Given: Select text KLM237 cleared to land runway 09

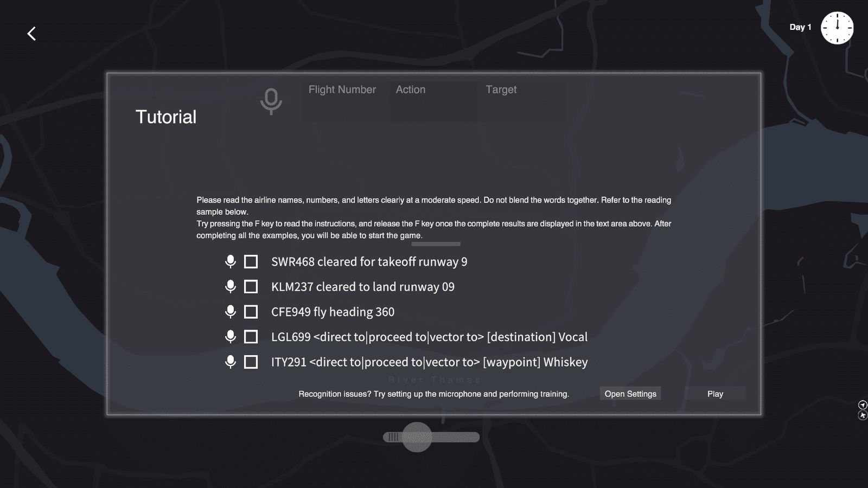Looking at the screenshot, I should pyautogui.click(x=363, y=287).
